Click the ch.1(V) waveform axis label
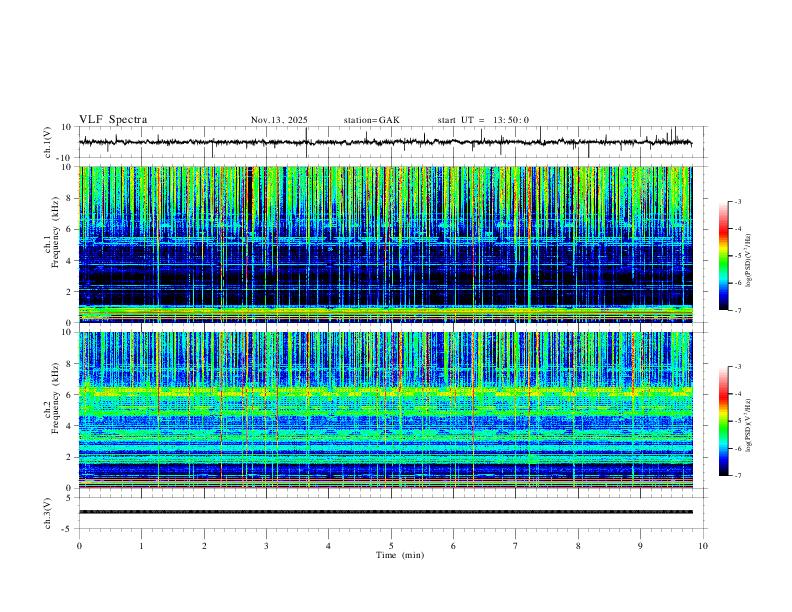The height and width of the screenshot is (612, 792). click(x=48, y=142)
